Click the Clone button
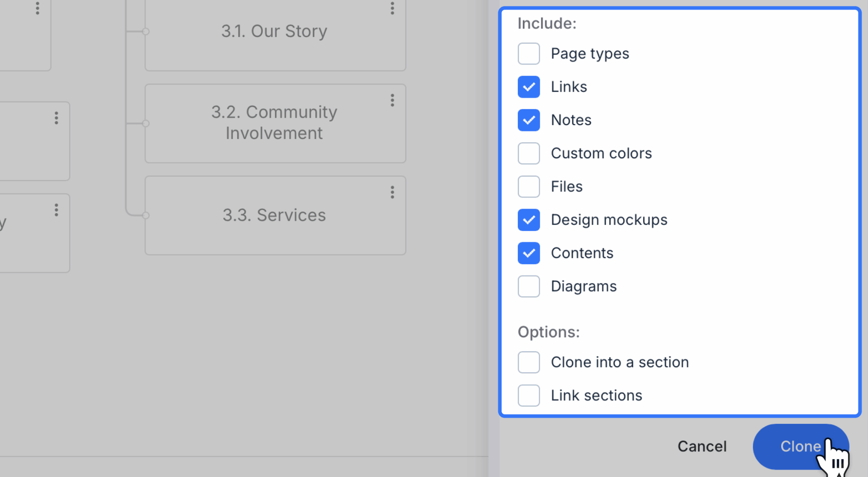This screenshot has width=868, height=477. tap(801, 446)
